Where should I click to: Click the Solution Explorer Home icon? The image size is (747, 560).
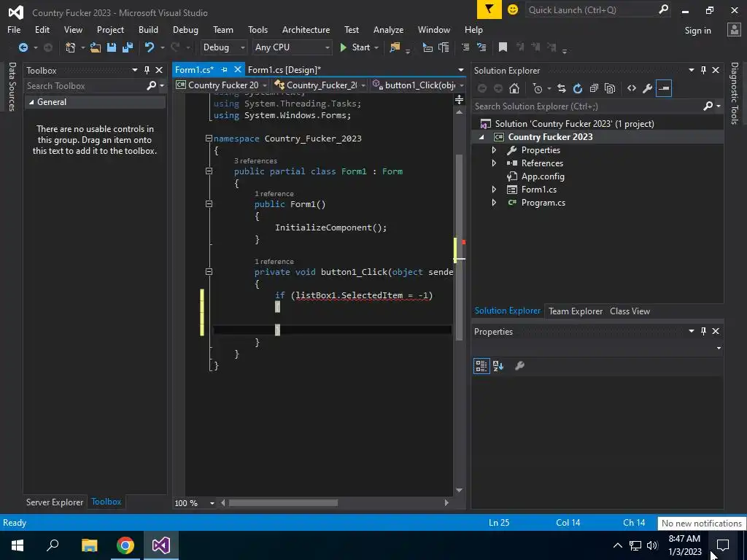pyautogui.click(x=514, y=88)
